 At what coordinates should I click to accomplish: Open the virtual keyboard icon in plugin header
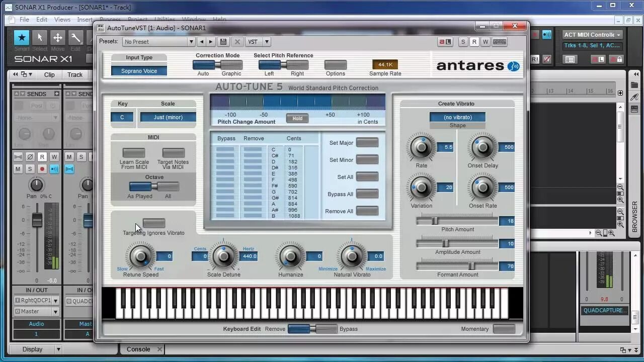click(x=500, y=42)
